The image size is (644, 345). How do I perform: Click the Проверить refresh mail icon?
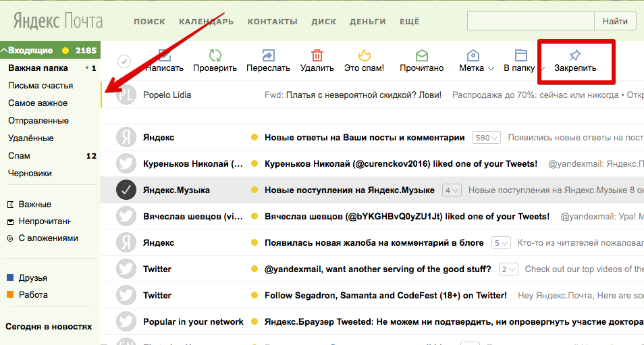click(x=215, y=55)
